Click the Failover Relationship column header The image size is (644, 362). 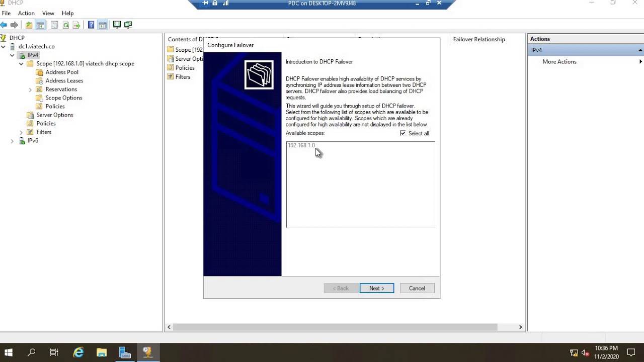pos(479,39)
